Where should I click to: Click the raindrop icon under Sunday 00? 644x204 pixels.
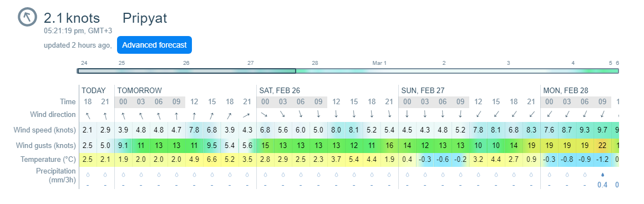[408, 175]
